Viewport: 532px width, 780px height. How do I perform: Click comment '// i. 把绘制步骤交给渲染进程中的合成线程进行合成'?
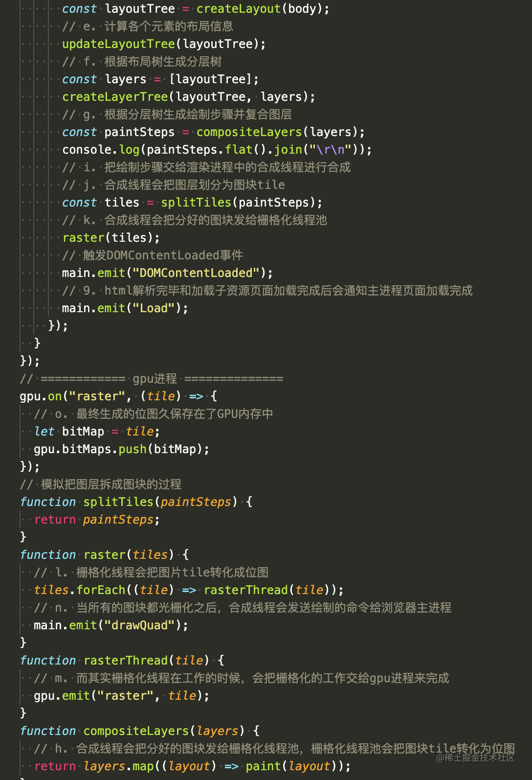206,167
